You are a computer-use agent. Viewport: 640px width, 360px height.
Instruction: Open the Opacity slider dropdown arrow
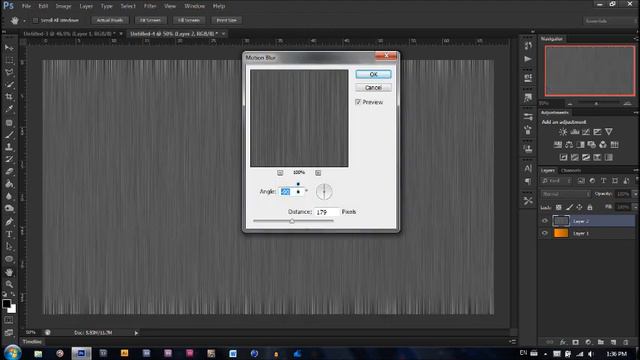(x=635, y=194)
